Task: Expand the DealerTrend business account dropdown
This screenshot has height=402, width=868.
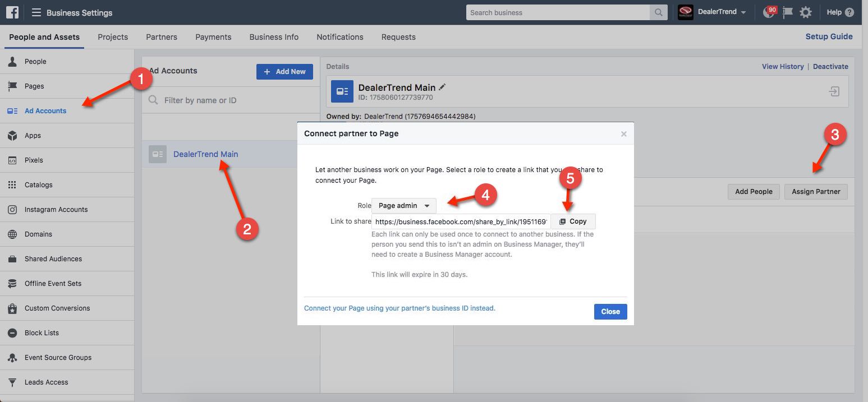Action: 722,12
